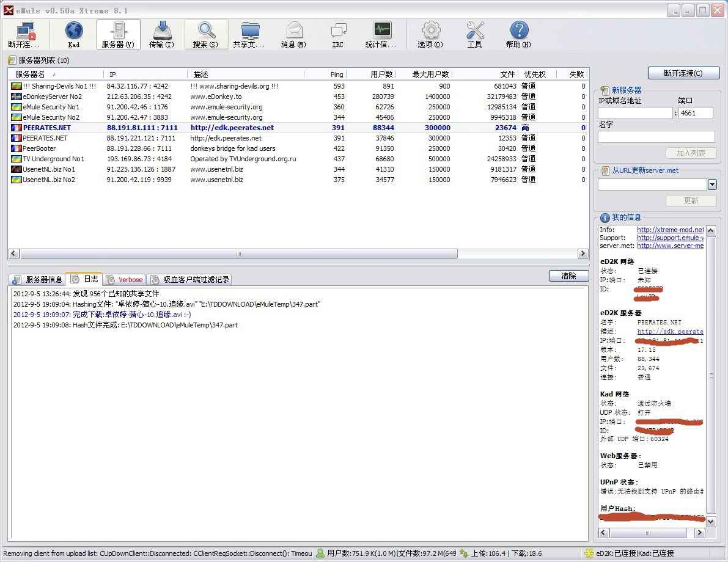Click the update from URL server.met icon
The height and width of the screenshot is (562, 728).
click(605, 171)
